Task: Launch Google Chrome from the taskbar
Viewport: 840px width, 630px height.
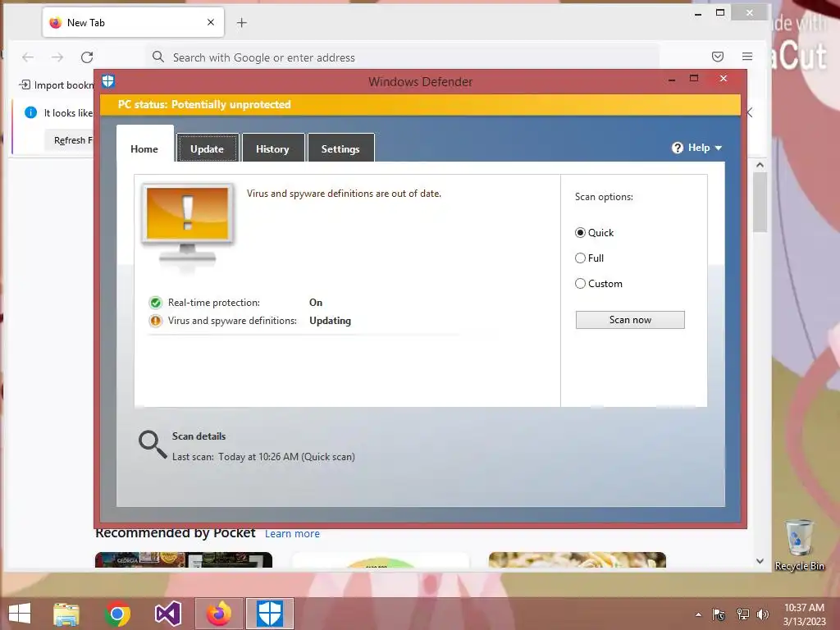Action: [x=117, y=614]
